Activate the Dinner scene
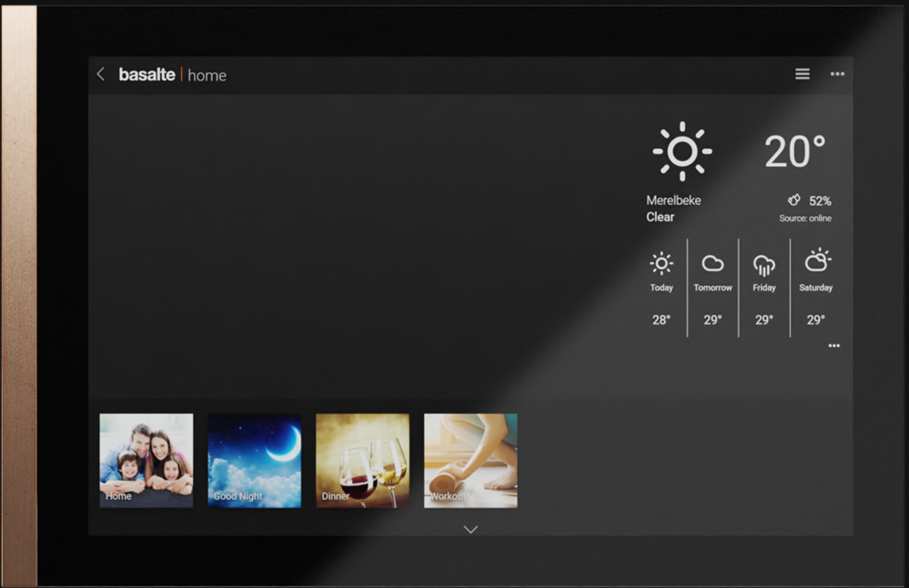 click(x=363, y=461)
